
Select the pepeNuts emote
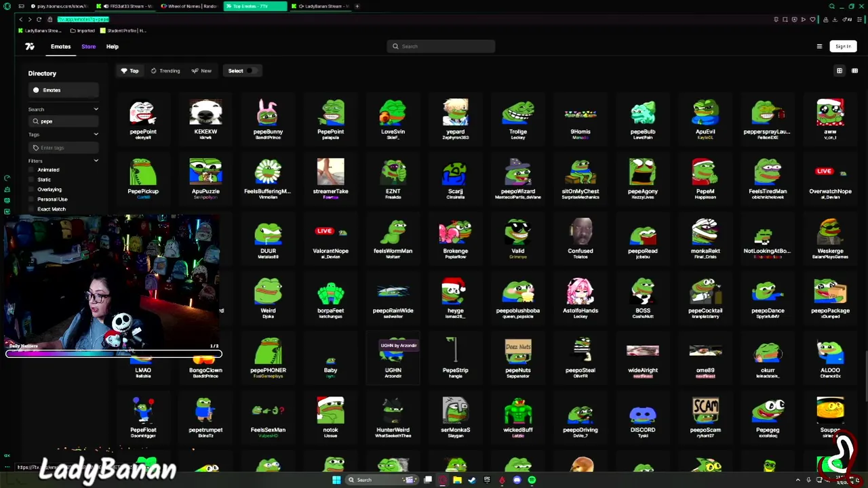pyautogui.click(x=518, y=358)
